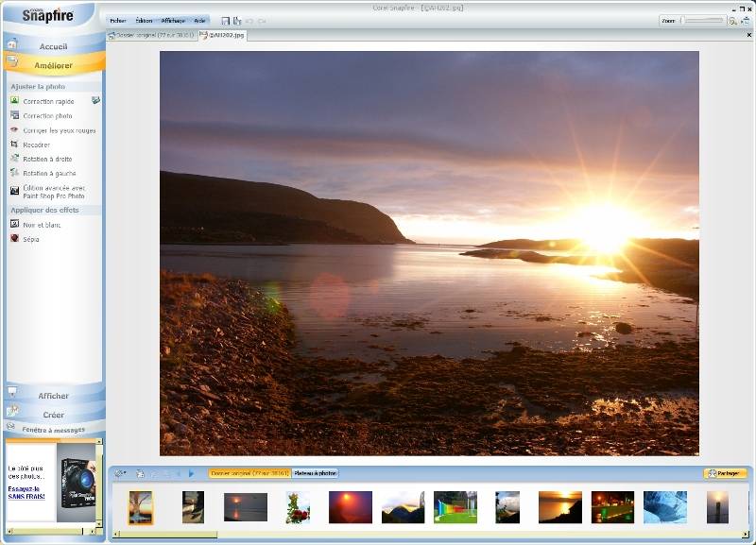Select the red flower thumbnail
The width and height of the screenshot is (756, 545).
(x=298, y=507)
